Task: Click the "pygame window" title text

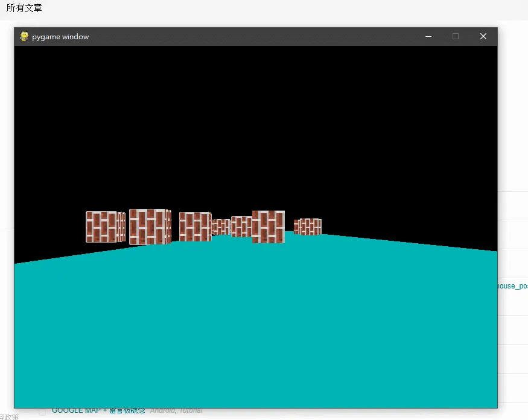Action: [60, 37]
